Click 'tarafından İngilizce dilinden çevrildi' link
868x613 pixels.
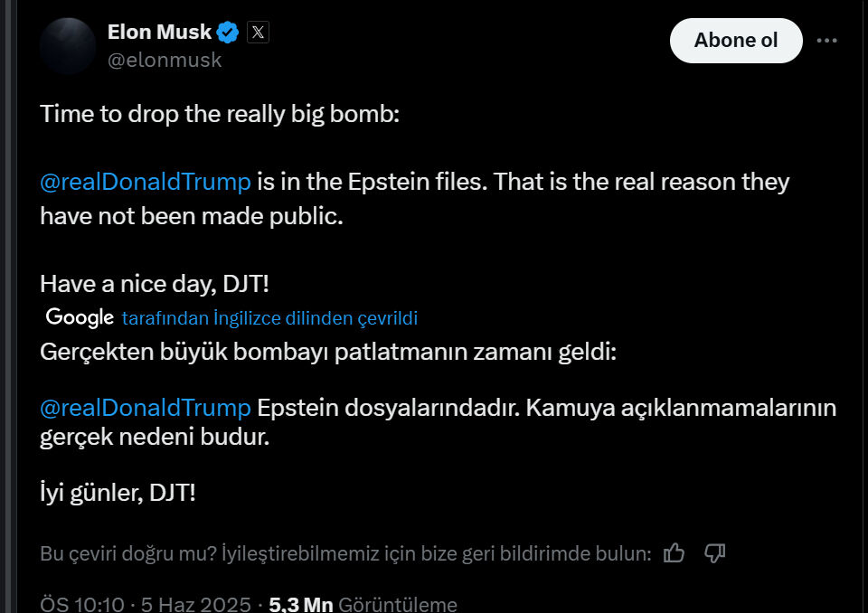[x=269, y=318]
